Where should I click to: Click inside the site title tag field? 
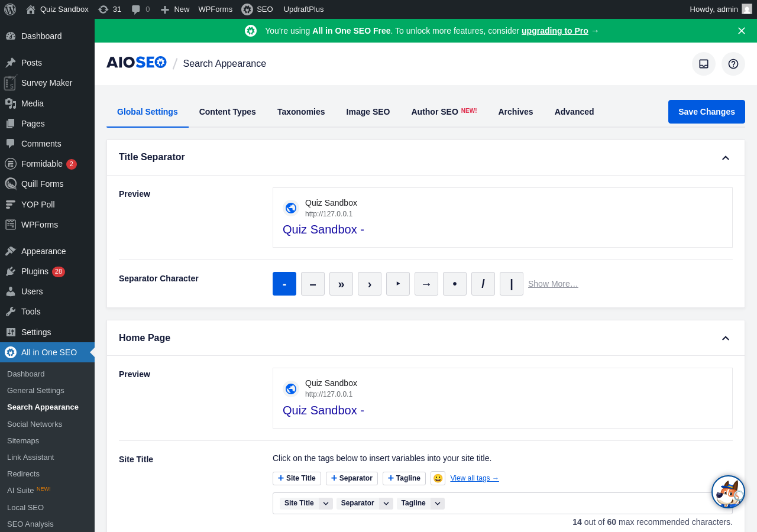pyautogui.click(x=503, y=504)
